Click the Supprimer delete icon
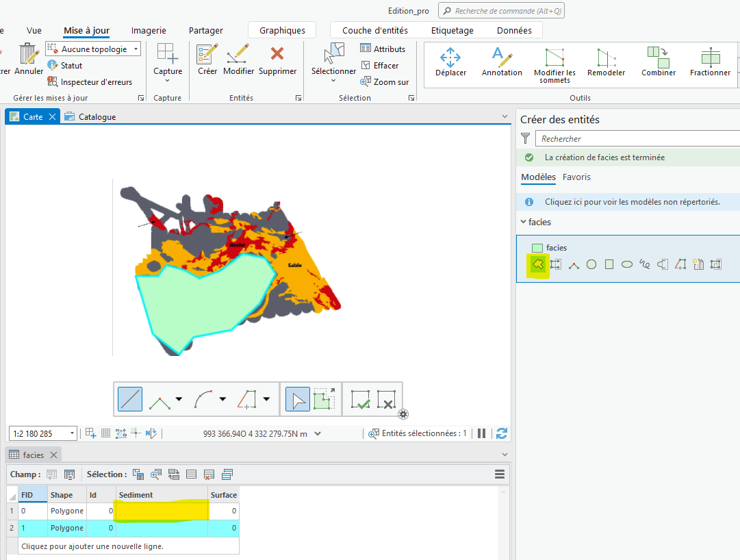The height and width of the screenshot is (560, 740). [x=277, y=60]
